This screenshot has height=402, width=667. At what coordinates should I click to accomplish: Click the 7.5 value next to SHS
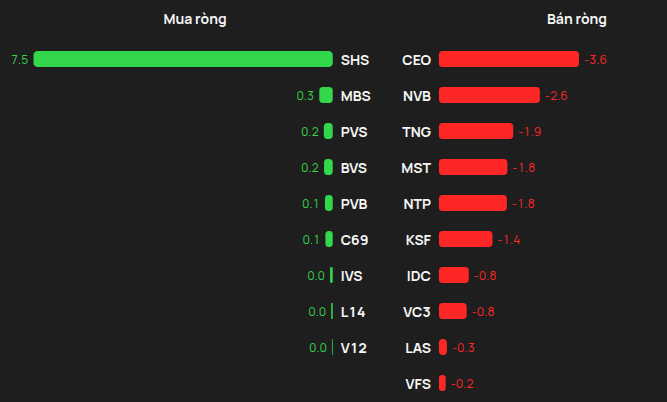[20, 60]
